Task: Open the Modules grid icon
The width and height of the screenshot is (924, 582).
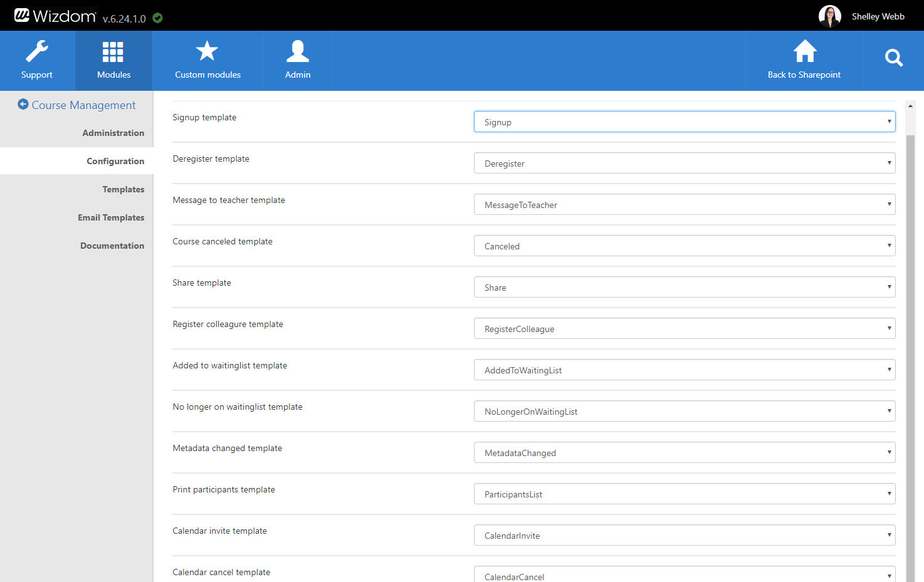Action: click(x=113, y=52)
